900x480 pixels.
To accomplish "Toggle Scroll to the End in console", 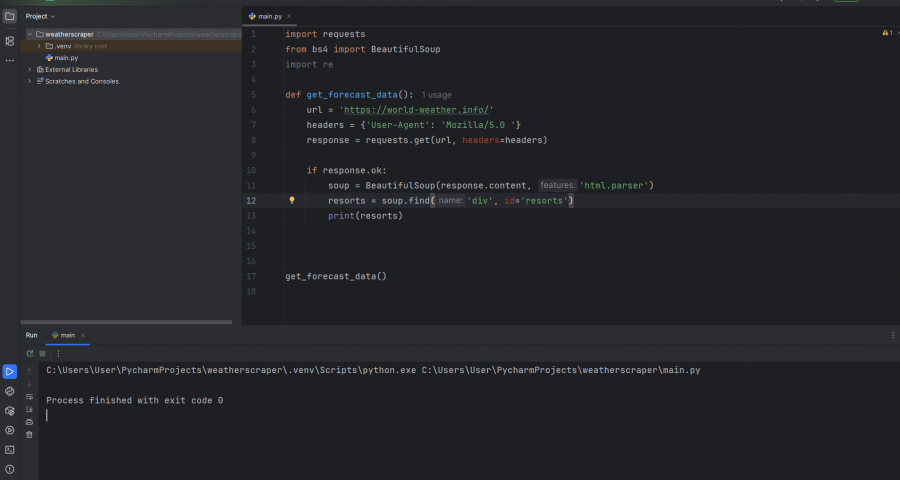I will click(29, 409).
